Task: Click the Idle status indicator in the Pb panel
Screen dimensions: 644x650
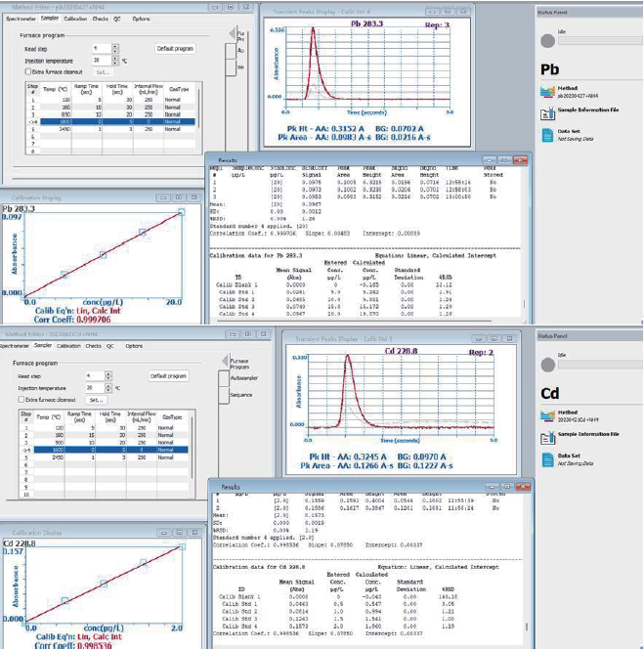Action: [546, 42]
